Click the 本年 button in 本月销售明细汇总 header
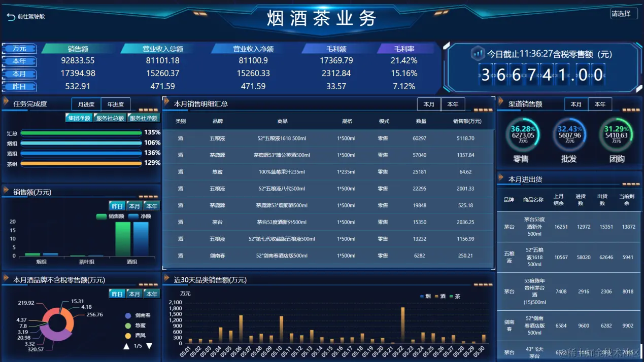Image resolution: width=644 pixels, height=362 pixels. 452,104
